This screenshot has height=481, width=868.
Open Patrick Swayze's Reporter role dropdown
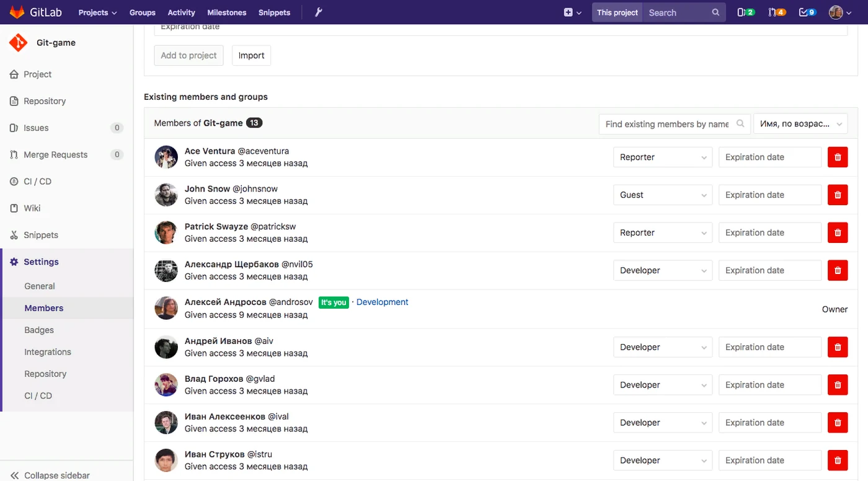tap(663, 233)
